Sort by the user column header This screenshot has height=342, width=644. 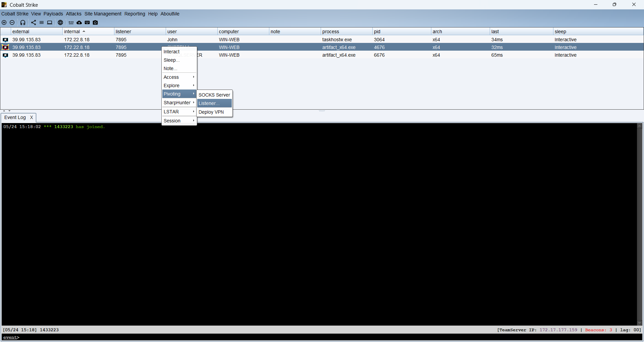coord(192,32)
